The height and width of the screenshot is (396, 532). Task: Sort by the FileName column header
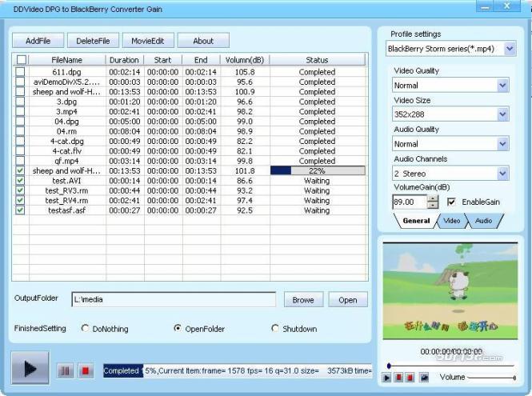[67, 60]
